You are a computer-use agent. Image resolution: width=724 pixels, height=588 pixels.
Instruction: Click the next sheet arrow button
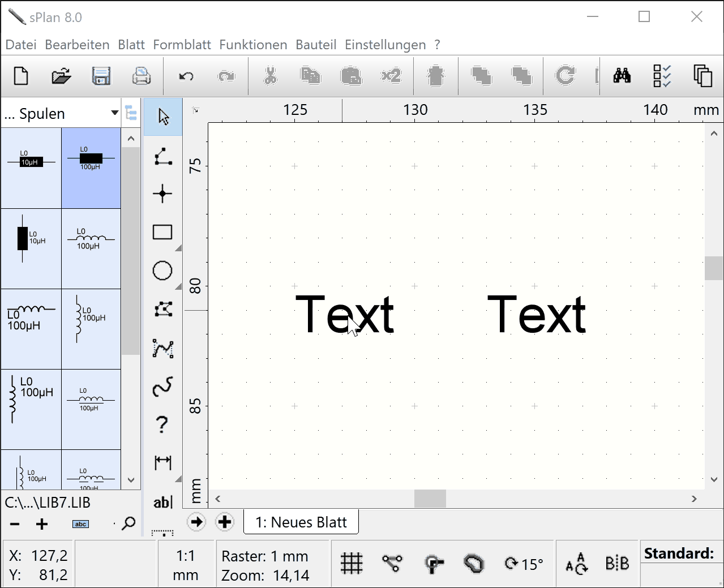tap(196, 522)
